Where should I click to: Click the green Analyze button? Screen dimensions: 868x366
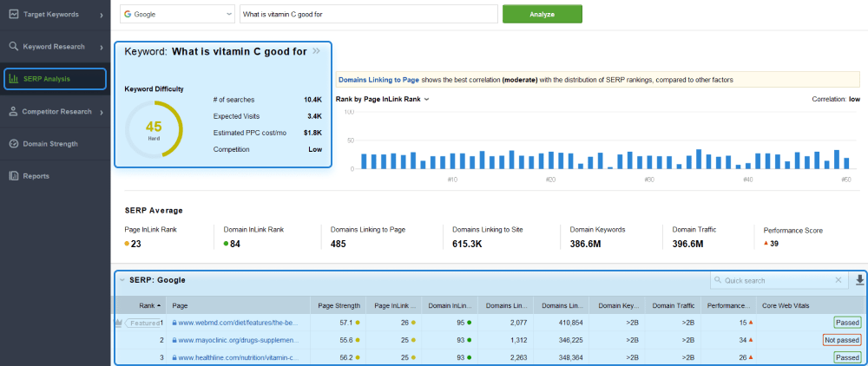point(542,15)
